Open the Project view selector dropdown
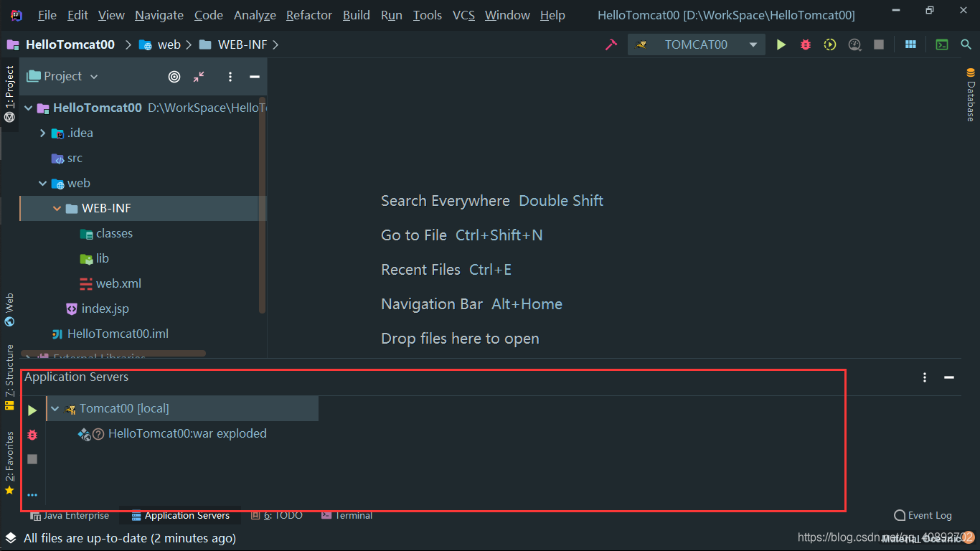Viewport: 980px width, 551px height. pos(62,76)
